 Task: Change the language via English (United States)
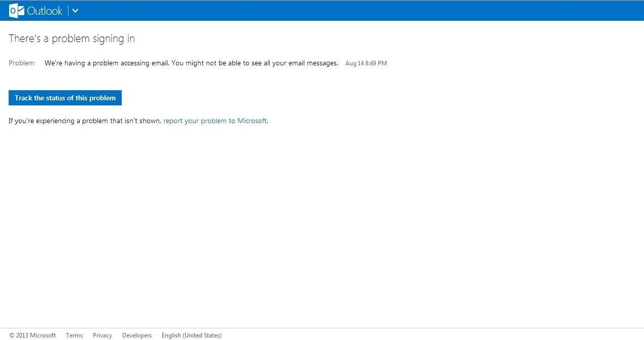pyautogui.click(x=192, y=335)
